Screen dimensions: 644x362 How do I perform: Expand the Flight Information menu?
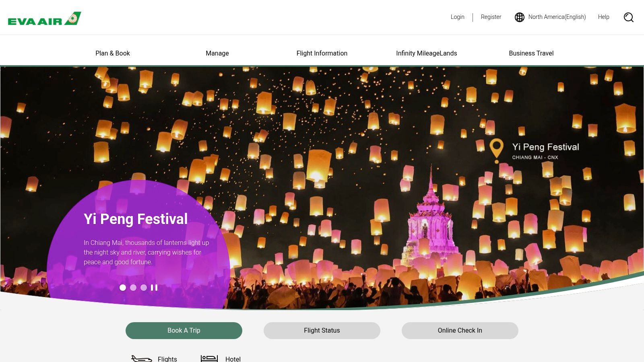[322, 53]
